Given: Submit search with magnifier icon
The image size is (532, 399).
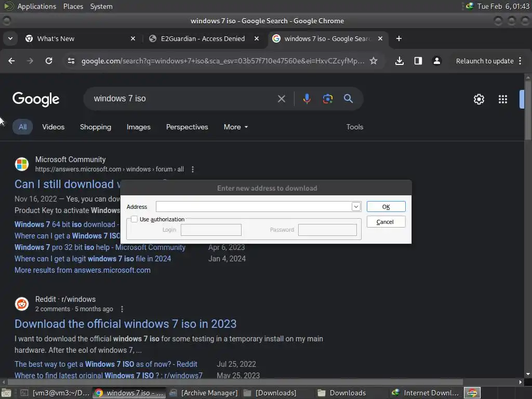Looking at the screenshot, I should pos(348,99).
